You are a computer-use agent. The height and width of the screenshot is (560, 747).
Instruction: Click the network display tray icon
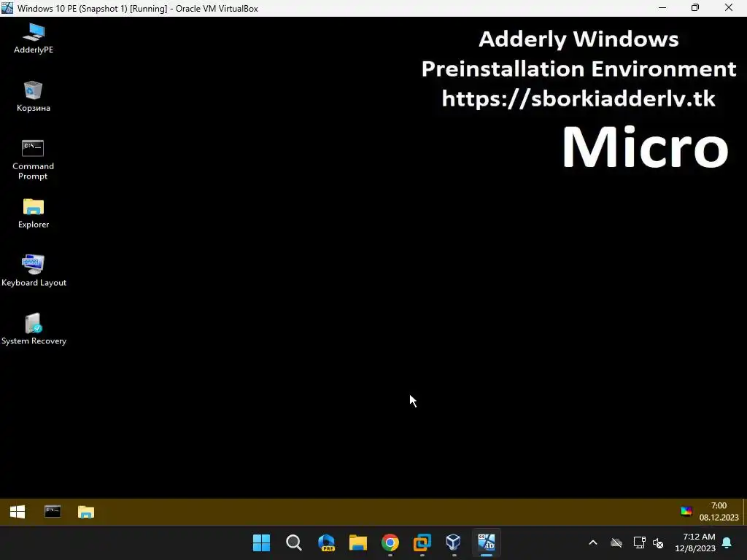click(x=639, y=542)
